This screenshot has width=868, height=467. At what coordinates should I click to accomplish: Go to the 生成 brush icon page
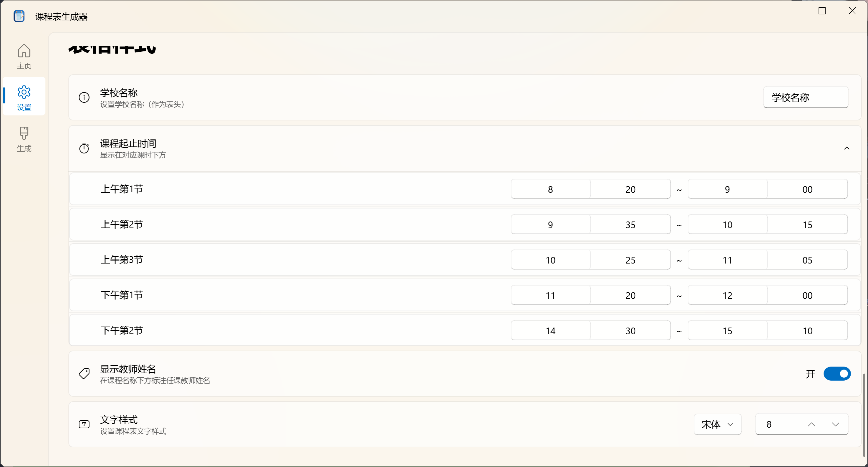[24, 133]
